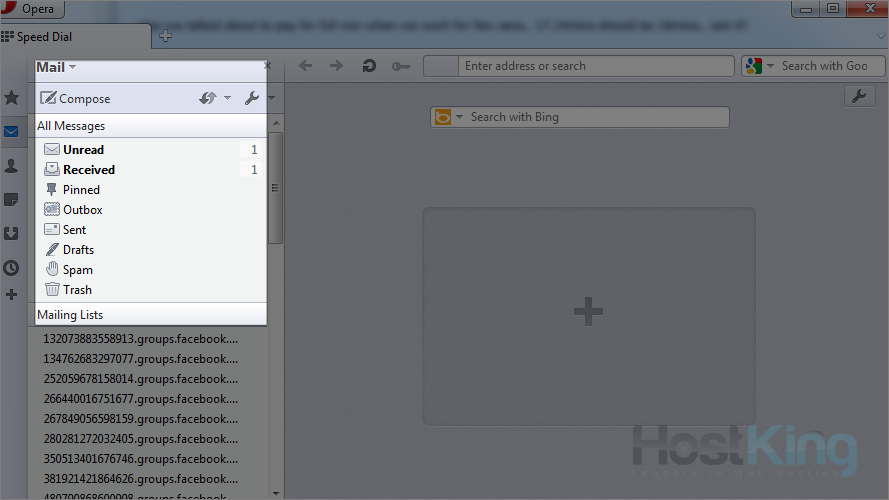889x500 pixels.
Task: Open the Bing search engine dropdown
Action: 459,117
